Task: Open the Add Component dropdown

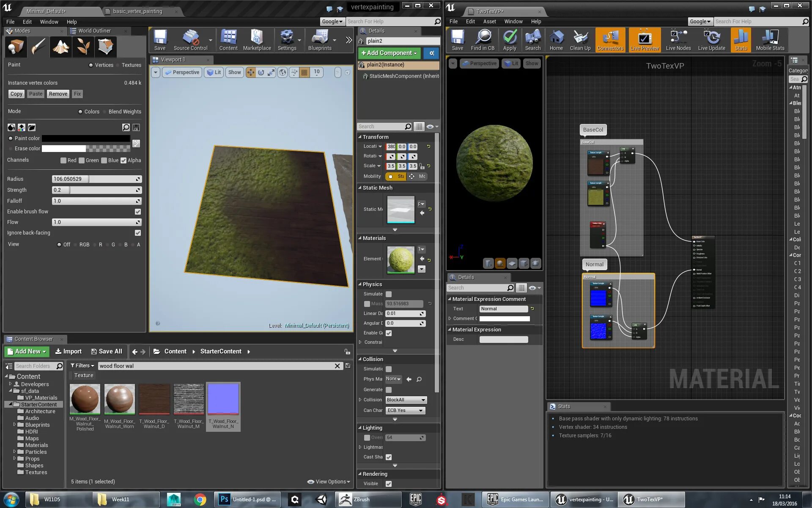Action: (x=389, y=53)
